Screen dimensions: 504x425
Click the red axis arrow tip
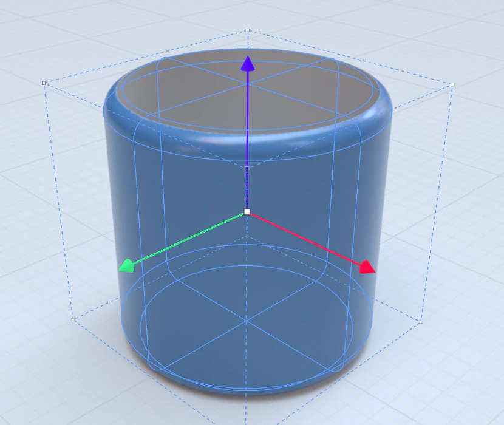click(x=367, y=268)
